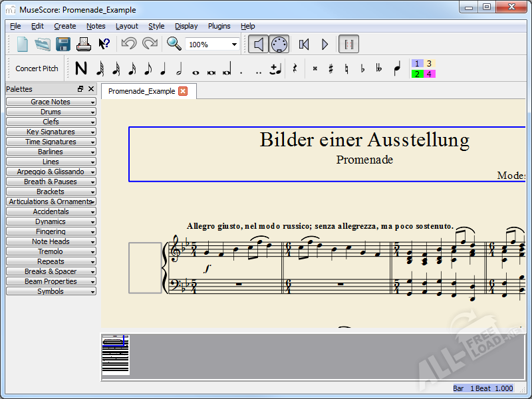Open the Plugins menu
The image size is (532, 399).
(219, 26)
